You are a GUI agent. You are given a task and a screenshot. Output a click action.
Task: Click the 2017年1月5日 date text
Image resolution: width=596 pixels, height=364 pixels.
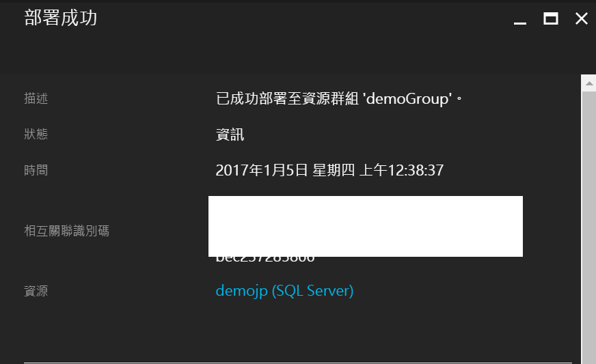262,170
